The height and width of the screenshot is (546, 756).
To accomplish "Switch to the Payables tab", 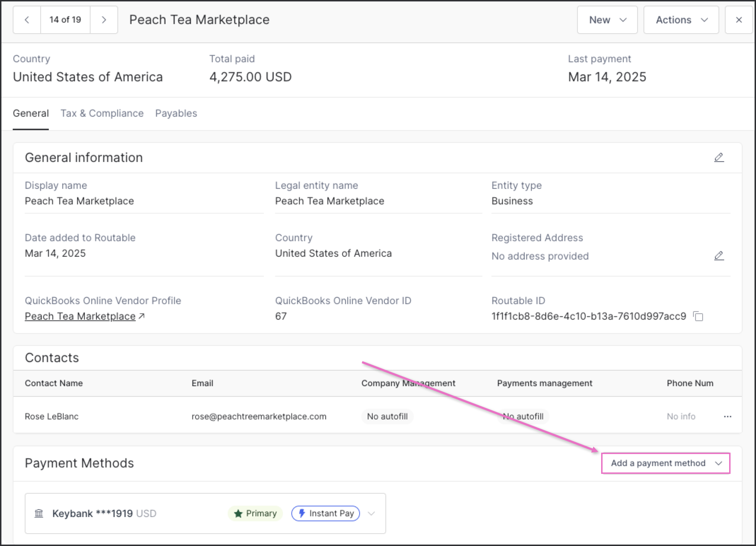I will [176, 113].
